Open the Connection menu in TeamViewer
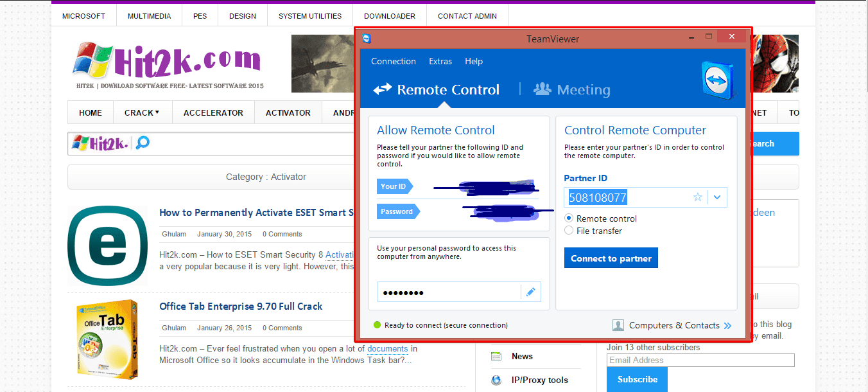 pos(394,61)
